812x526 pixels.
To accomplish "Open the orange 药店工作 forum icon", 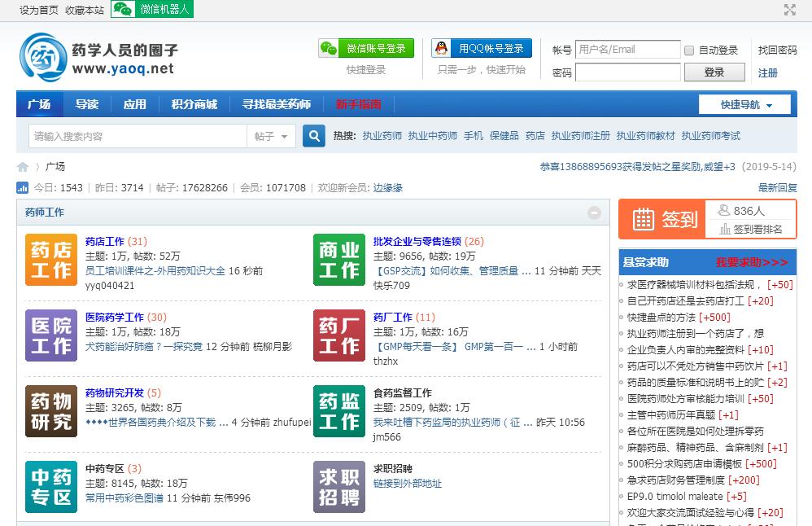I will tap(51, 260).
